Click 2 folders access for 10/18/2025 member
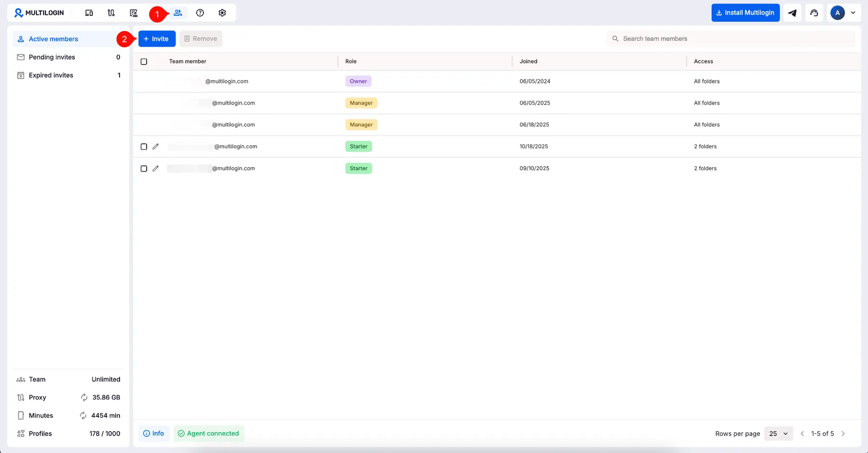Image resolution: width=868 pixels, height=453 pixels. pyautogui.click(x=705, y=147)
